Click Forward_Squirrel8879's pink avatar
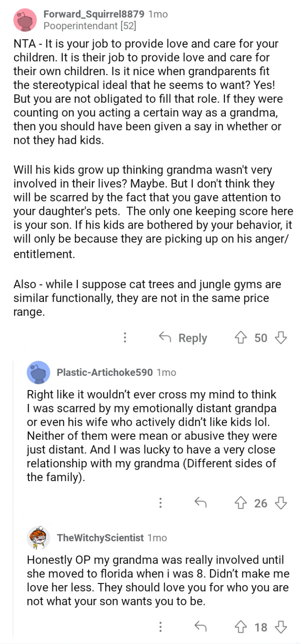 click(x=25, y=20)
